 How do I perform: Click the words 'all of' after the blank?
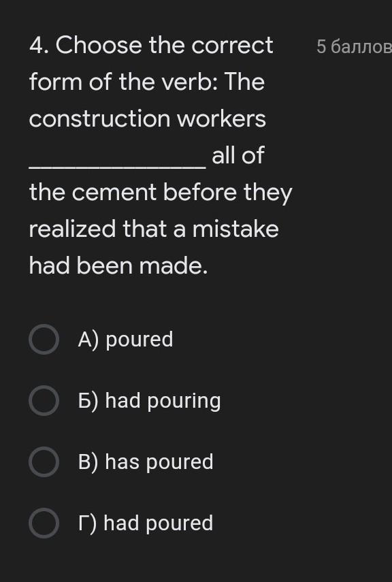point(238,155)
